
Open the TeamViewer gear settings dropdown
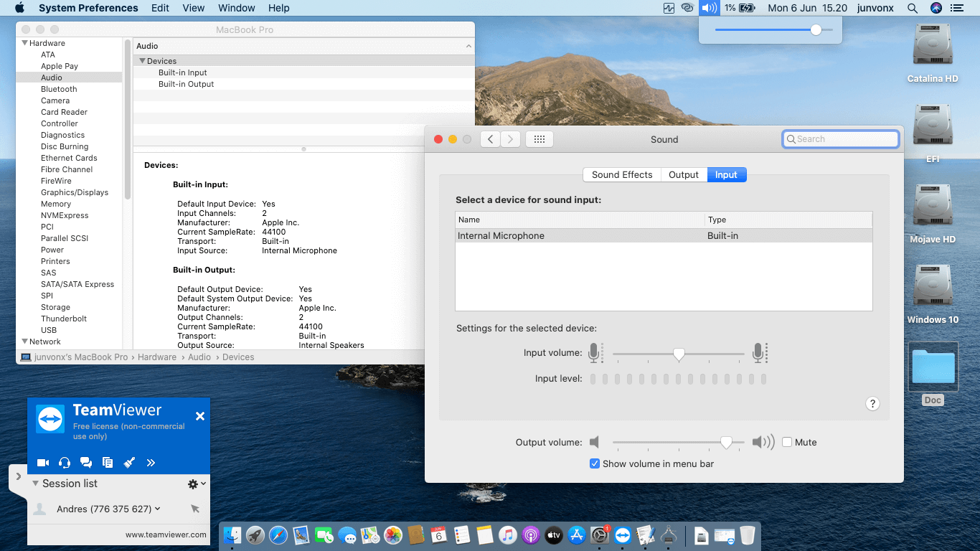point(196,484)
